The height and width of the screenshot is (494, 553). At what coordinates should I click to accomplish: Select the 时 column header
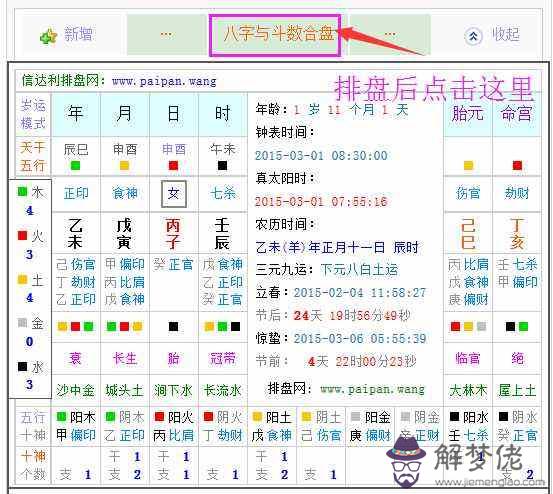223,114
